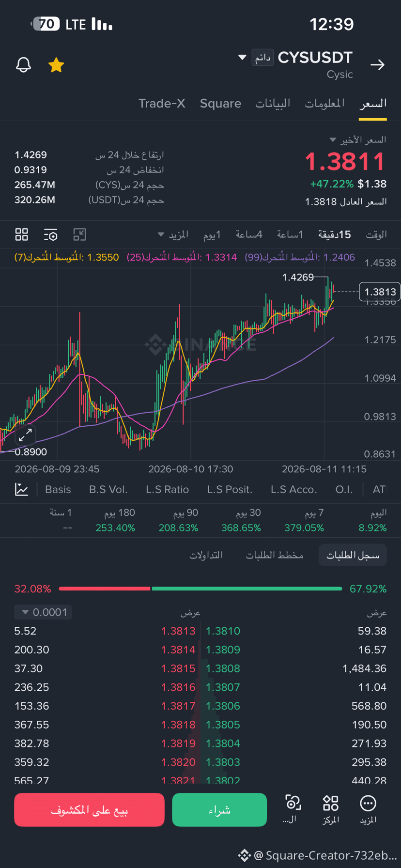The width and height of the screenshot is (401, 868).
Task: Tap the price alert bell icon
Action: click(x=23, y=65)
